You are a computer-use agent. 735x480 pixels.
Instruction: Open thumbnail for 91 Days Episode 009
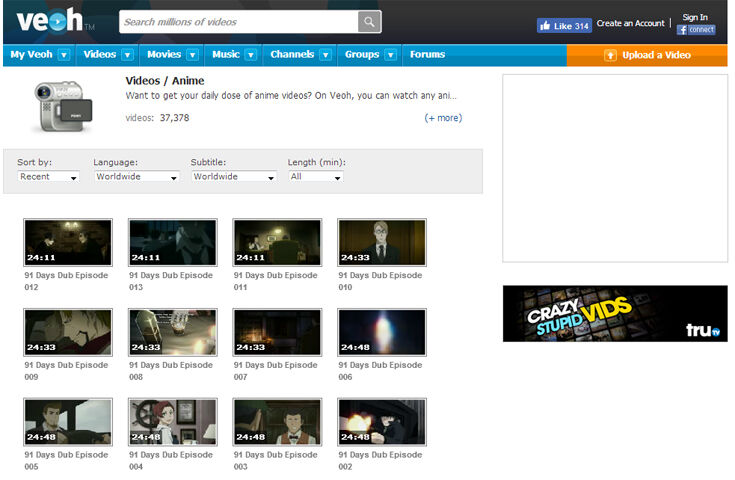pos(68,332)
